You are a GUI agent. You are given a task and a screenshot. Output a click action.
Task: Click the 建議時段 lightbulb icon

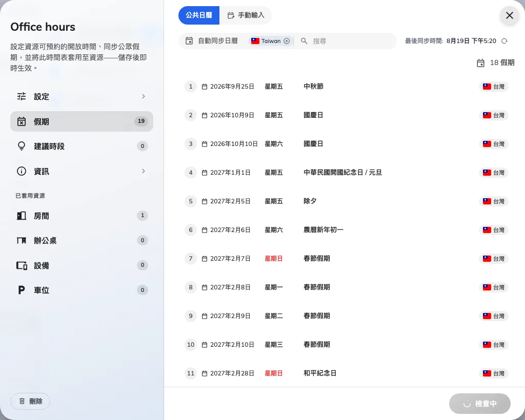[22, 146]
